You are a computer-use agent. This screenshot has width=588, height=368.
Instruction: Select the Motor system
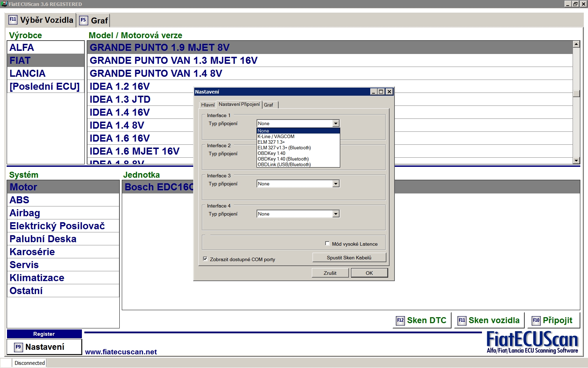click(x=63, y=187)
